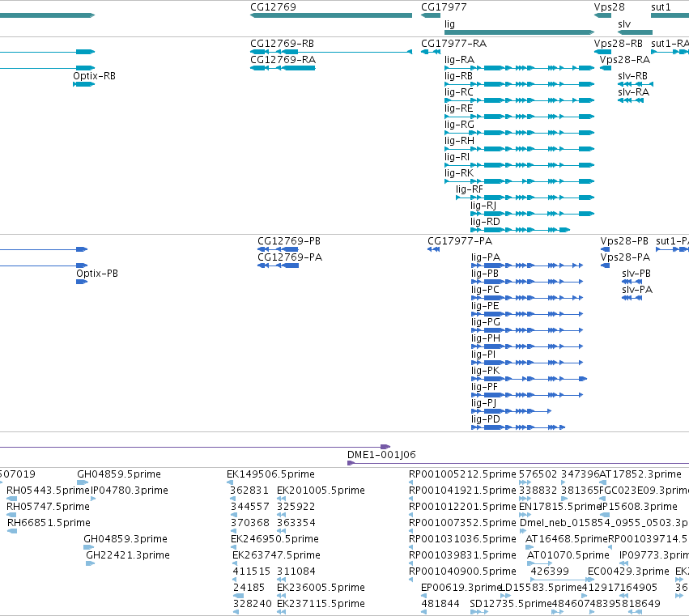Screen dimensions: 689x616
Task: Select the CG12769-PA protein label
Action: [x=290, y=257]
